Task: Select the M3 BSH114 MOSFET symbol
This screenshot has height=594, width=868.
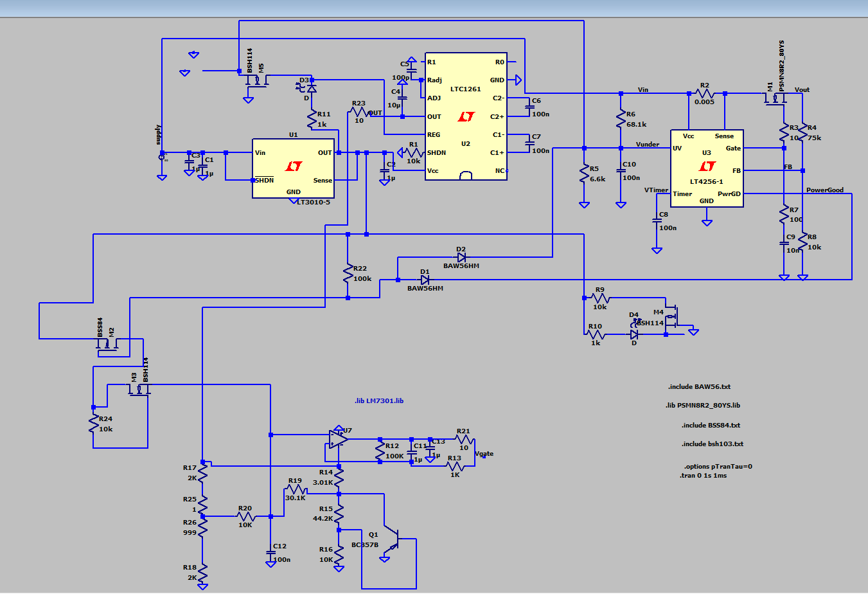Action: [x=139, y=389]
